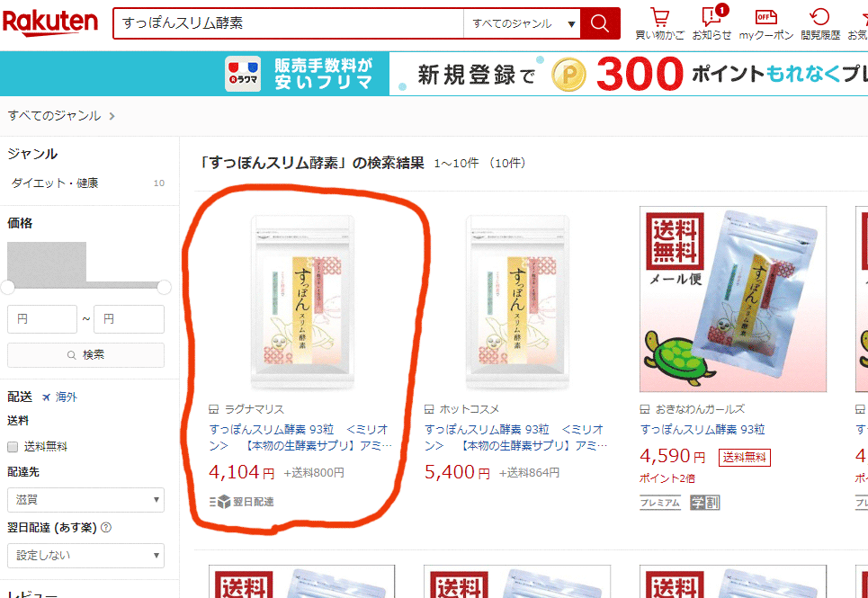The width and height of the screenshot is (868, 598).
Task: Click the red search magnifier button
Action: point(600,23)
